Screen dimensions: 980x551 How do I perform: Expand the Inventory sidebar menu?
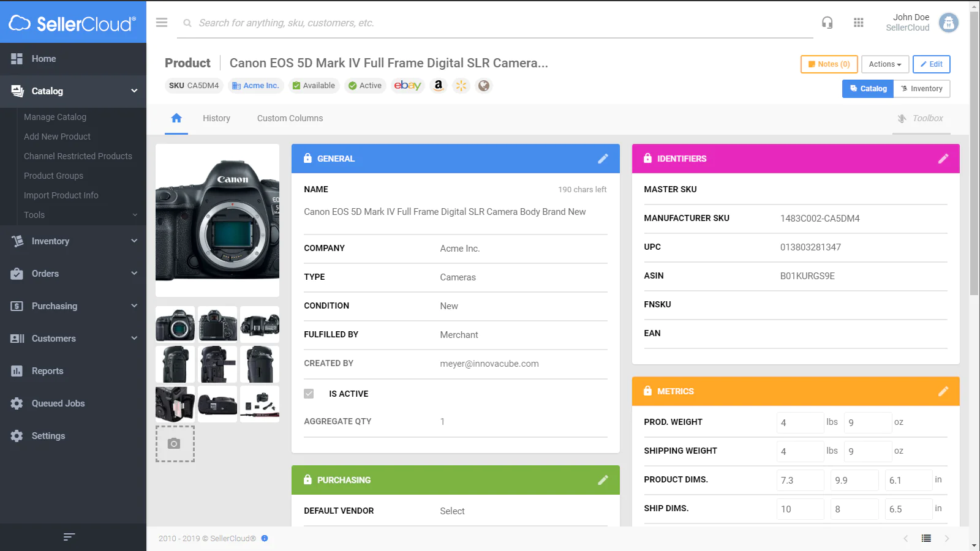pyautogui.click(x=73, y=241)
